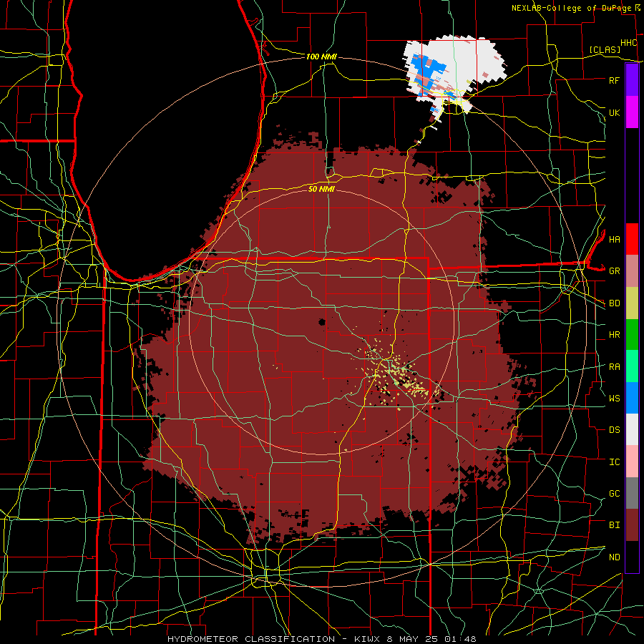Click the ND legend label
The height and width of the screenshot is (644, 644).
tap(614, 557)
